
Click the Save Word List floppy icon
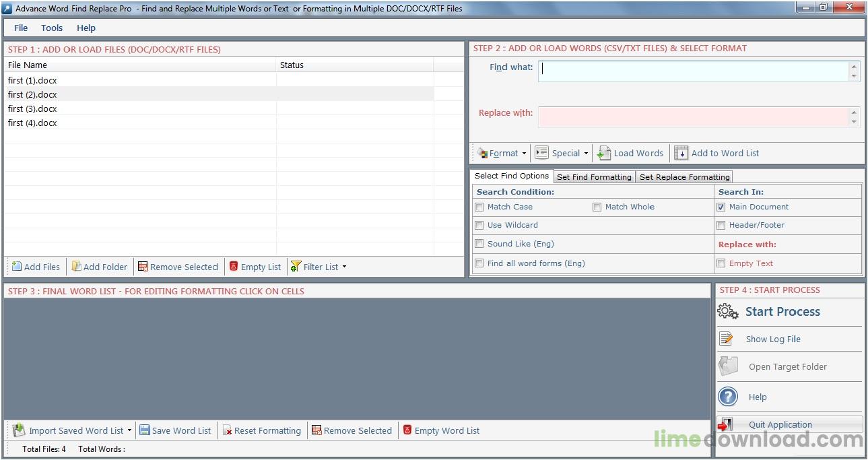(144, 430)
